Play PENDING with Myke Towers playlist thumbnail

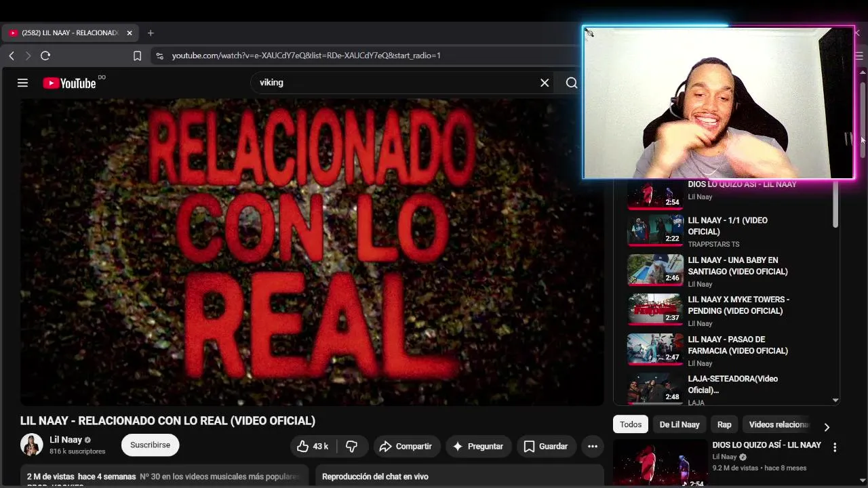coord(655,309)
